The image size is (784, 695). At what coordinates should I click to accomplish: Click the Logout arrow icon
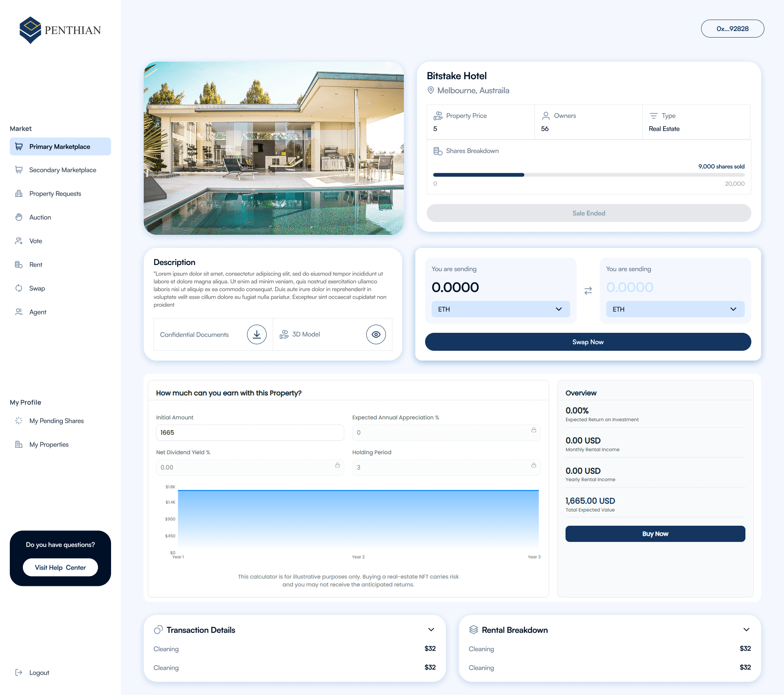click(19, 673)
